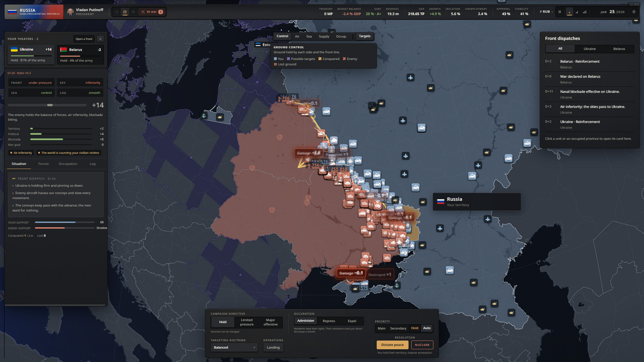644x362 pixels.
Task: Select the fastest game speed icon
Action: pos(585,12)
